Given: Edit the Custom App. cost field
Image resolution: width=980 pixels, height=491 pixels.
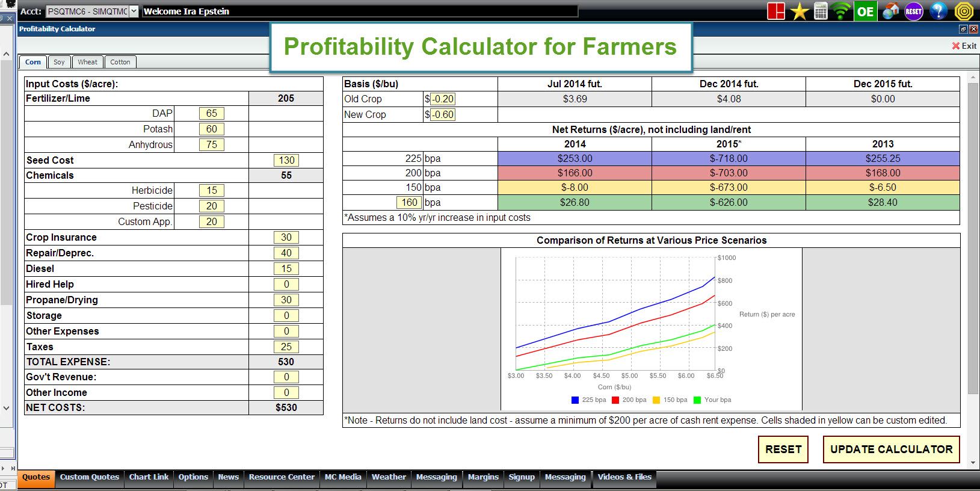Looking at the screenshot, I should (x=212, y=221).
